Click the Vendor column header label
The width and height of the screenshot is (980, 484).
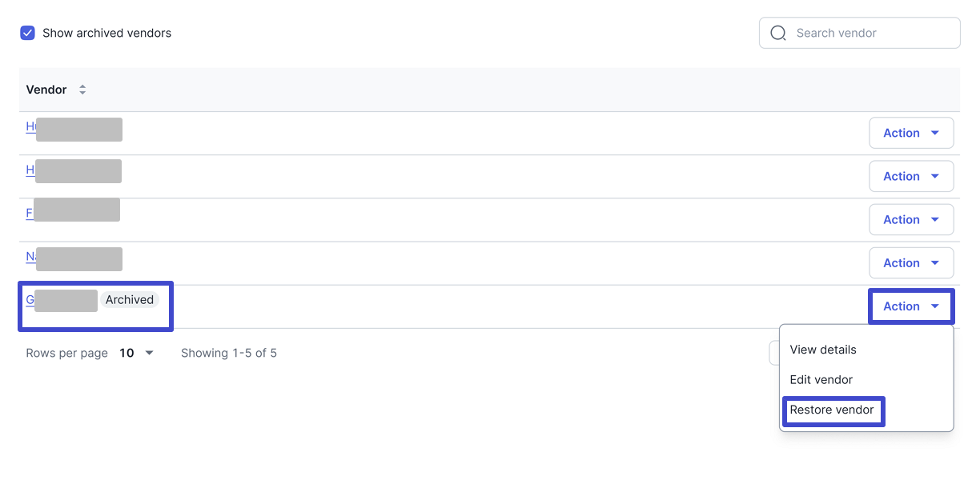click(x=46, y=90)
